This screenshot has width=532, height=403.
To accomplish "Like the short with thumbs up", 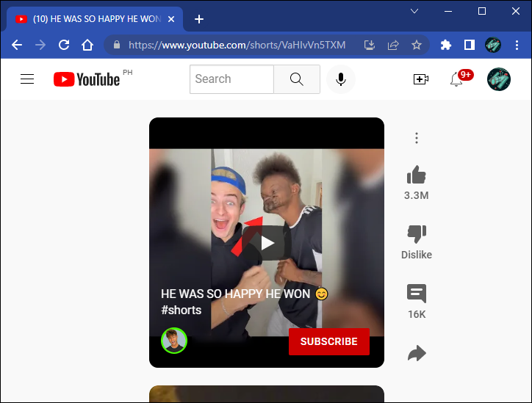I will point(417,175).
